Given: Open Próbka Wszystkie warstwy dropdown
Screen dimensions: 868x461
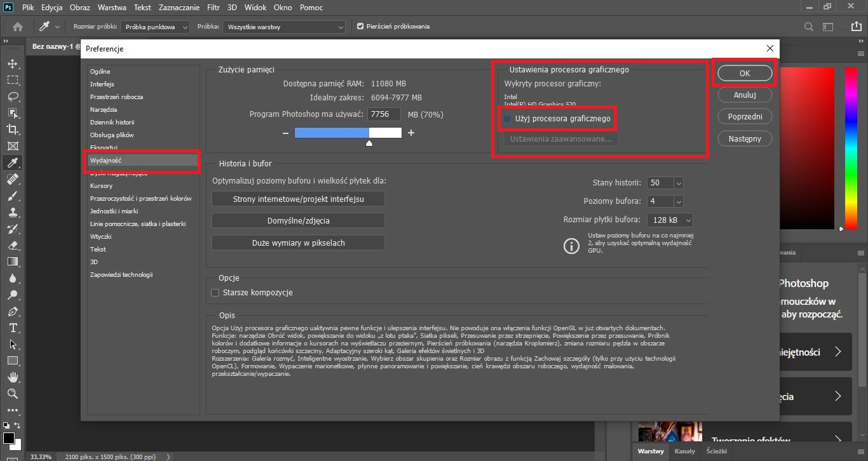Looking at the screenshot, I should click(x=284, y=27).
